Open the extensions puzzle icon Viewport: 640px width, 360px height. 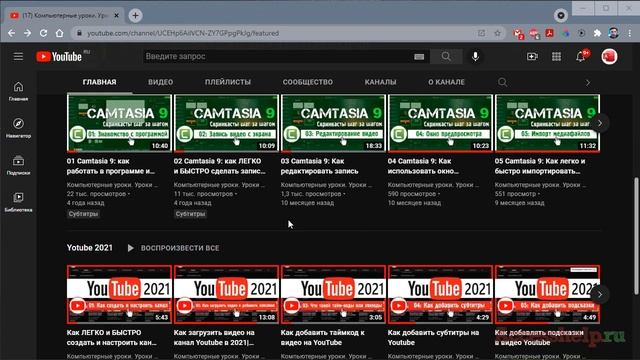597,33
